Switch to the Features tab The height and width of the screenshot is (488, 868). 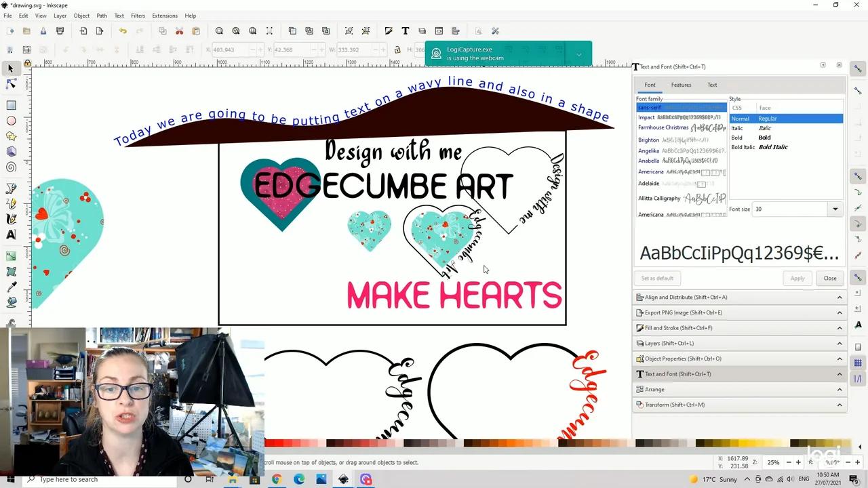tap(681, 85)
